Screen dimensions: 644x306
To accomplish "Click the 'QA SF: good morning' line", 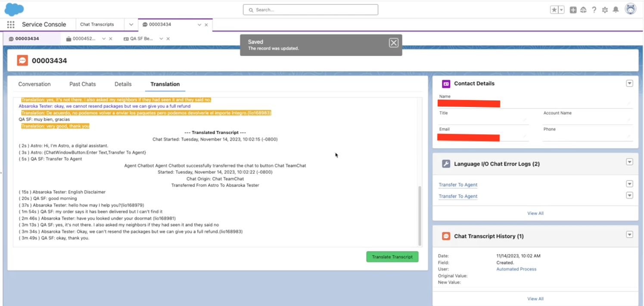I will tap(48, 199).
